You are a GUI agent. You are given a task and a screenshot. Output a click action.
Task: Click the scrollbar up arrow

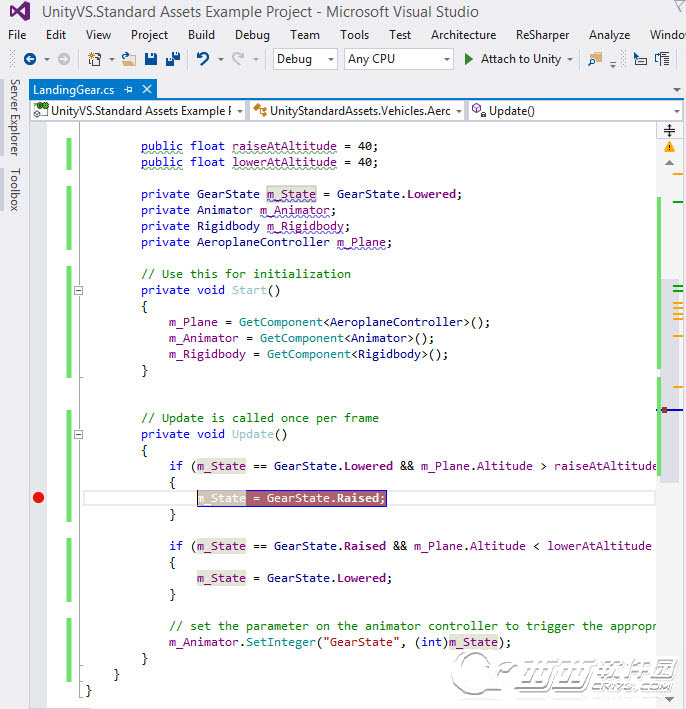pos(669,163)
